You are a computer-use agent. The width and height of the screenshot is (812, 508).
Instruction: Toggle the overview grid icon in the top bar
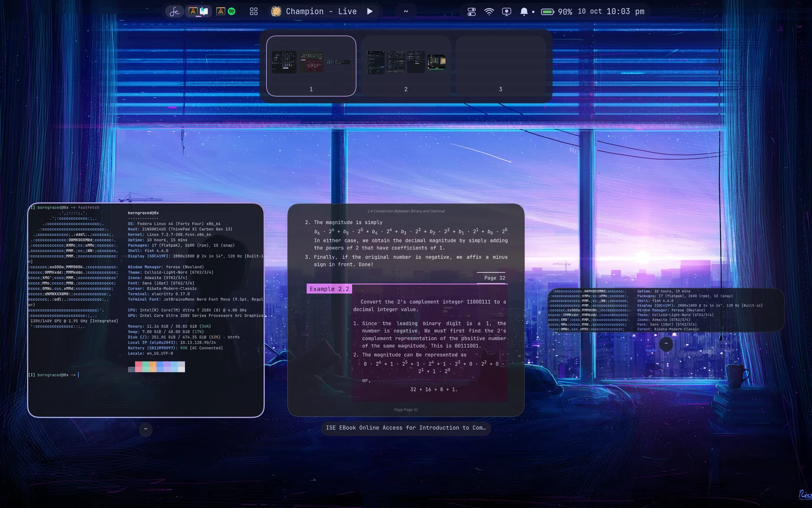(254, 11)
